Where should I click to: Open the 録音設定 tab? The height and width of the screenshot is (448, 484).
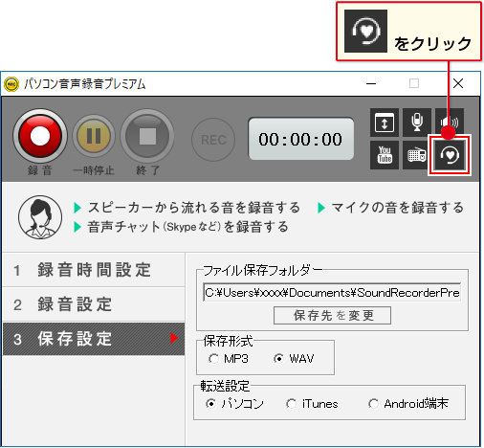pyautogui.click(x=94, y=304)
